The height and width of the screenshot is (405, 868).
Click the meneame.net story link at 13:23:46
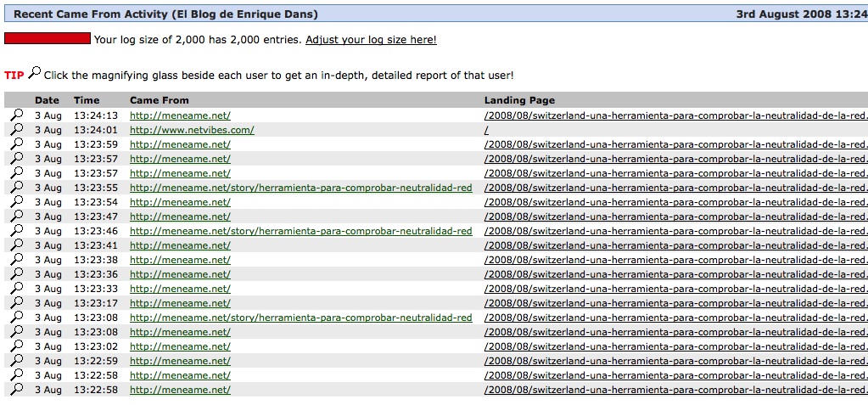(300, 231)
